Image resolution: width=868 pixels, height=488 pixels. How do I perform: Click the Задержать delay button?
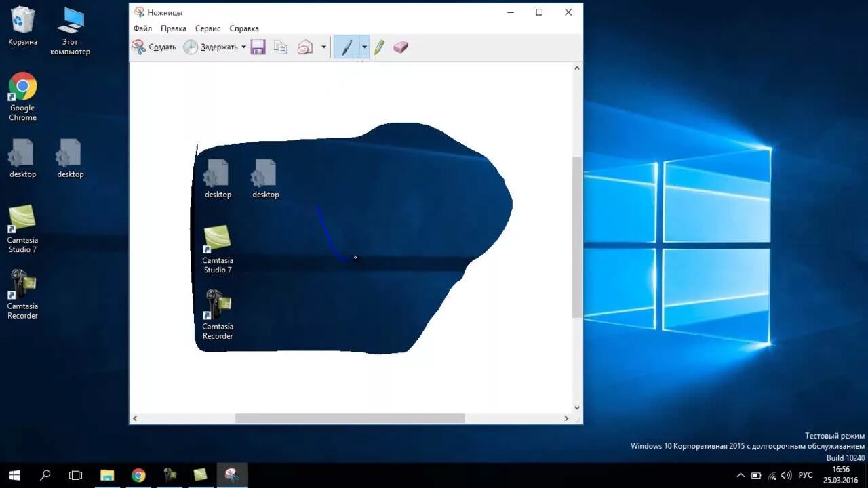click(210, 47)
